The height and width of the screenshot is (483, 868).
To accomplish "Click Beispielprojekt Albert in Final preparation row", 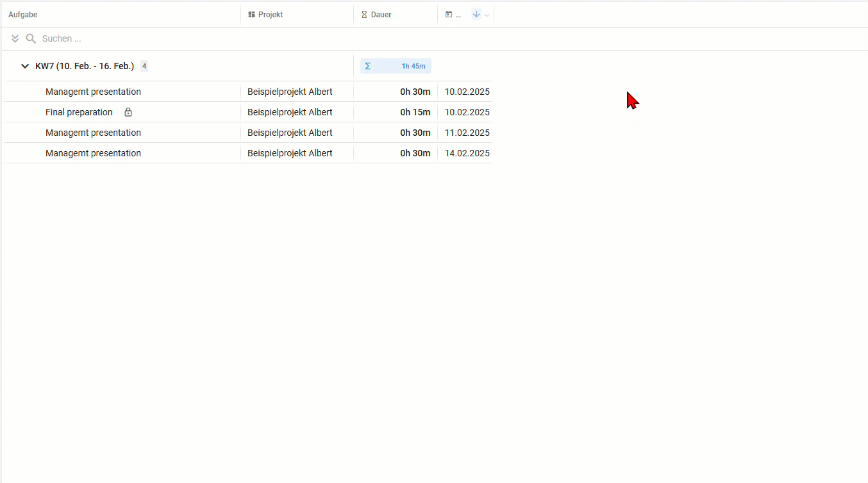I will pyautogui.click(x=290, y=112).
